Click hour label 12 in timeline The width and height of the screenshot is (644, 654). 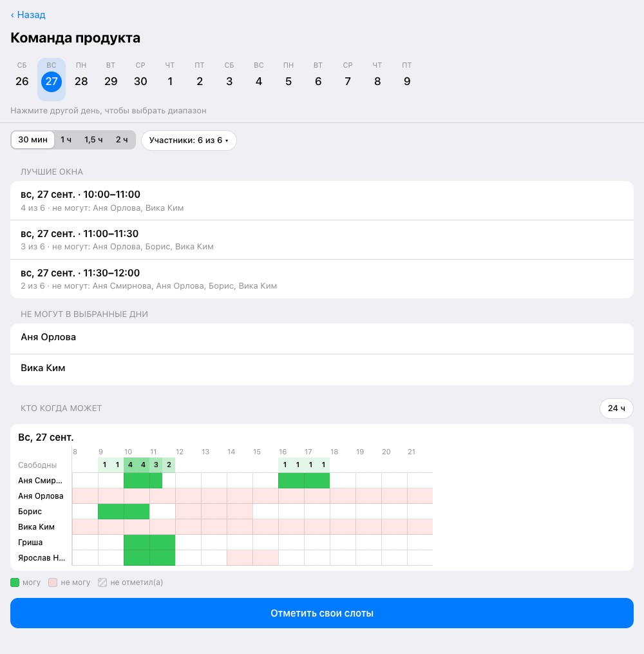[180, 452]
